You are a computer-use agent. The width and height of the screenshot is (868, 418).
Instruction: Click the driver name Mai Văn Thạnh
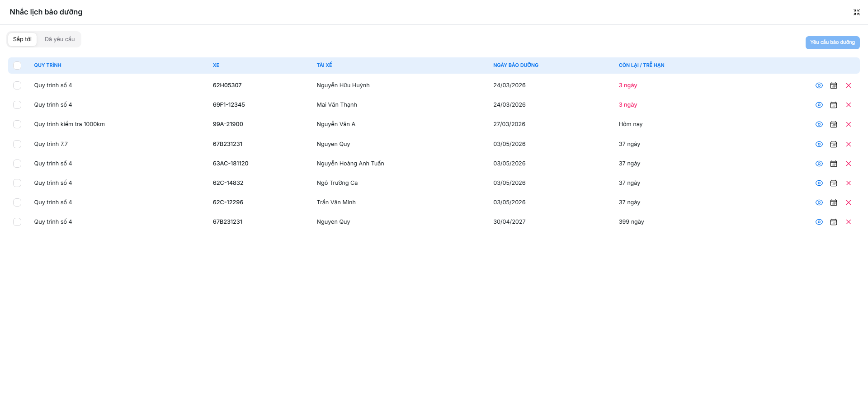pos(337,105)
